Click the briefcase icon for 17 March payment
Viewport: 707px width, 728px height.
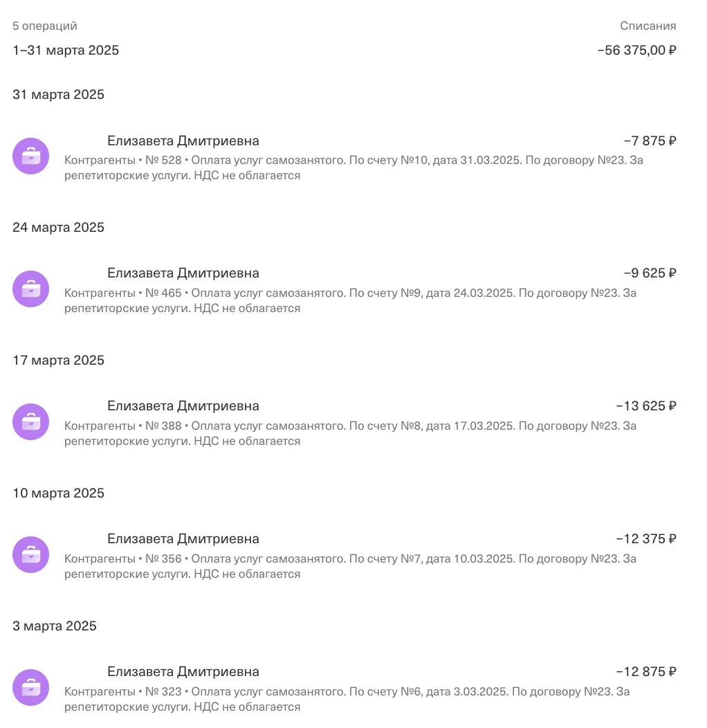(x=30, y=421)
